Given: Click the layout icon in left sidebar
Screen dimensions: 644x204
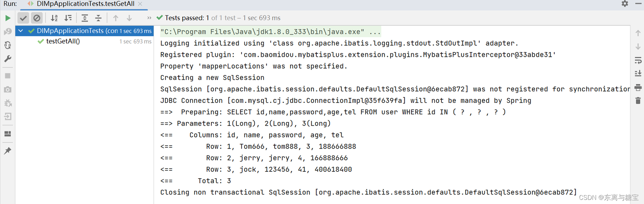Looking at the screenshot, I should 8,134.
